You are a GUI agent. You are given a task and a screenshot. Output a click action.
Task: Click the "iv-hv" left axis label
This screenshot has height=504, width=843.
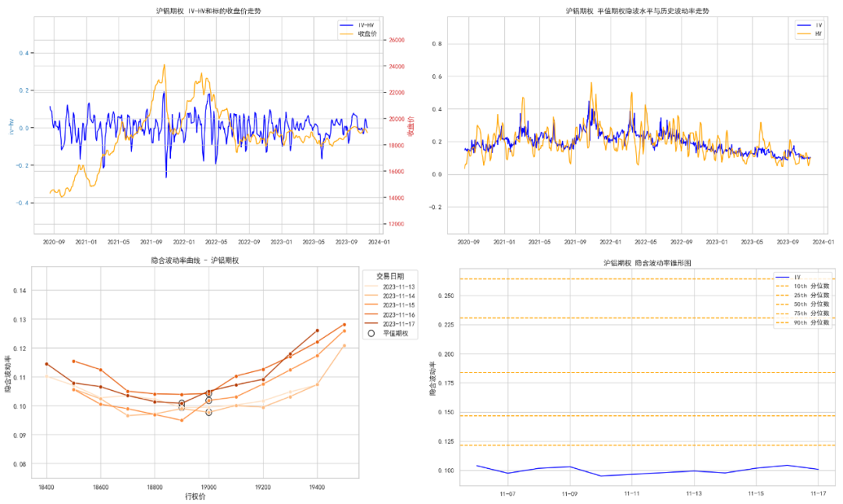[11, 127]
